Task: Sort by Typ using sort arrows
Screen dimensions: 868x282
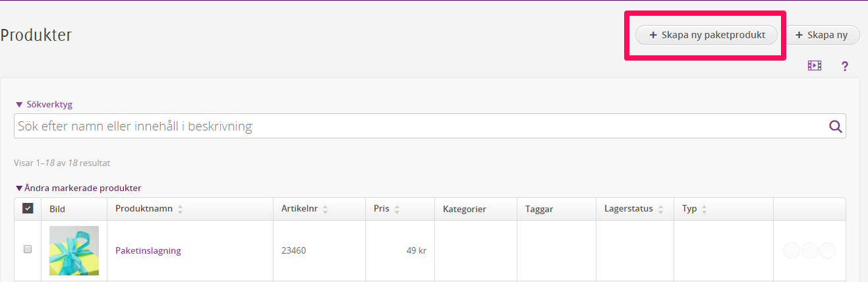Action: [x=704, y=210]
